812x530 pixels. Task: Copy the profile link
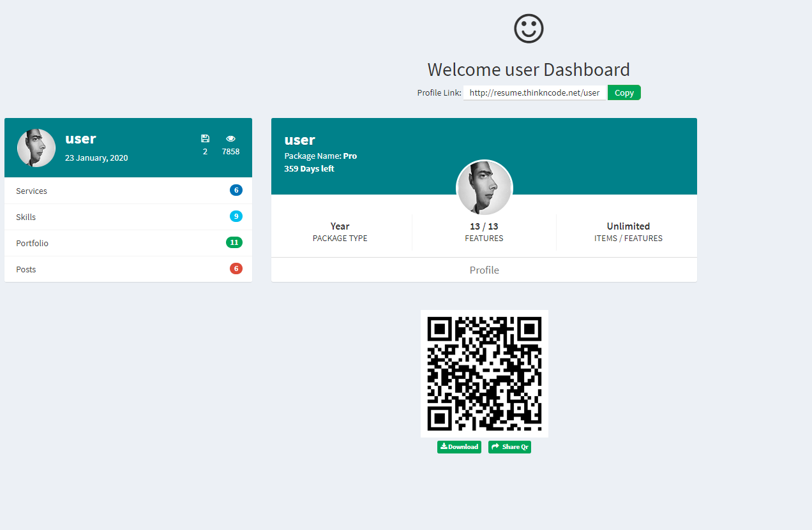pyautogui.click(x=624, y=92)
